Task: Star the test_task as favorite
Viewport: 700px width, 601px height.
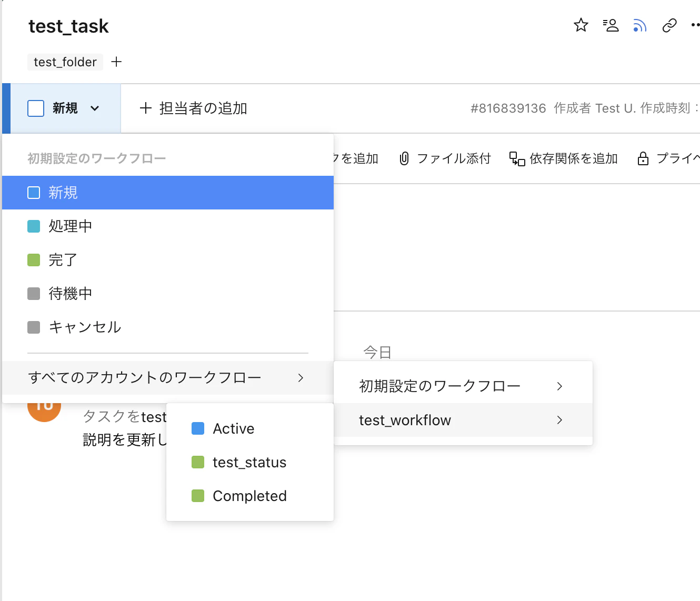Action: point(581,25)
